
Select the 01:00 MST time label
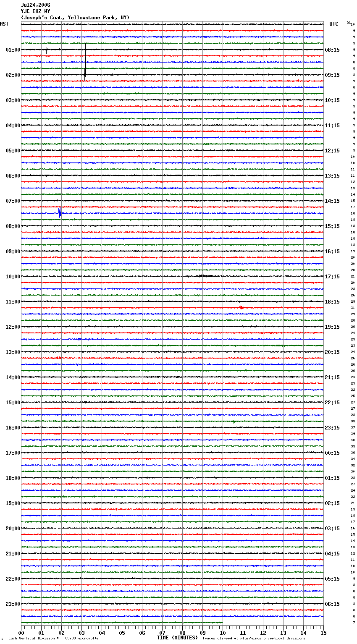(13, 50)
